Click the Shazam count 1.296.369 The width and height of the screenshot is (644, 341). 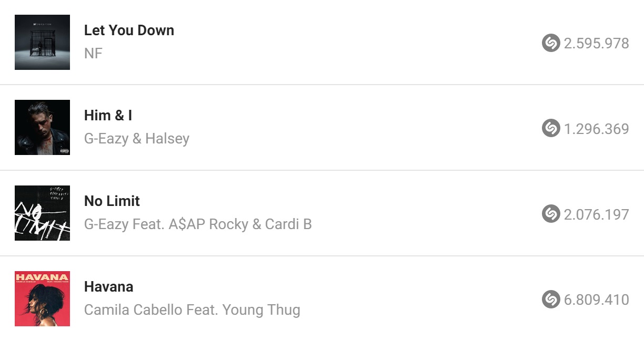(597, 129)
